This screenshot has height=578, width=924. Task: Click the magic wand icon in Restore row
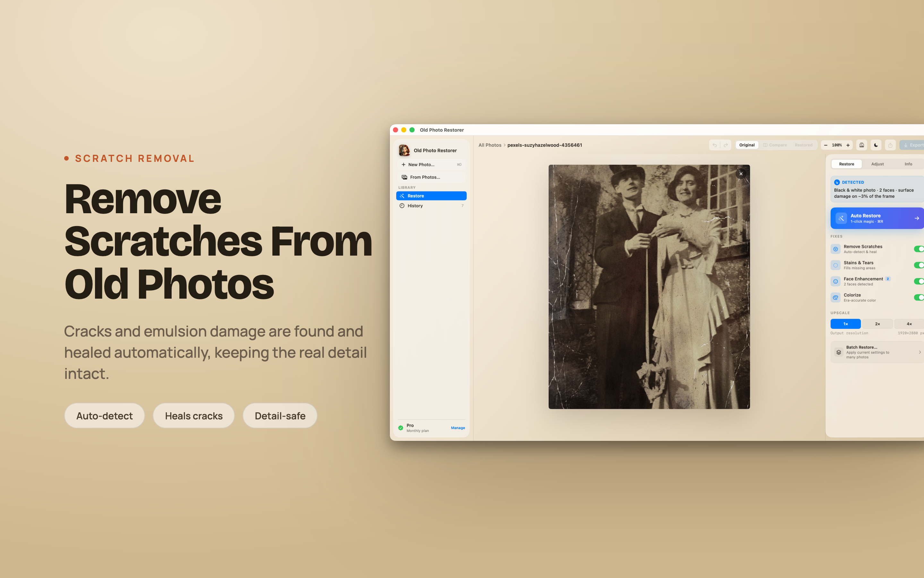click(x=402, y=196)
